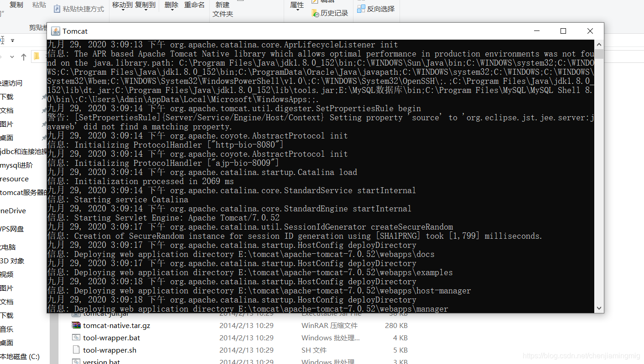Click the 历史记录 folder-clock icon
644x364 pixels.
tap(315, 13)
